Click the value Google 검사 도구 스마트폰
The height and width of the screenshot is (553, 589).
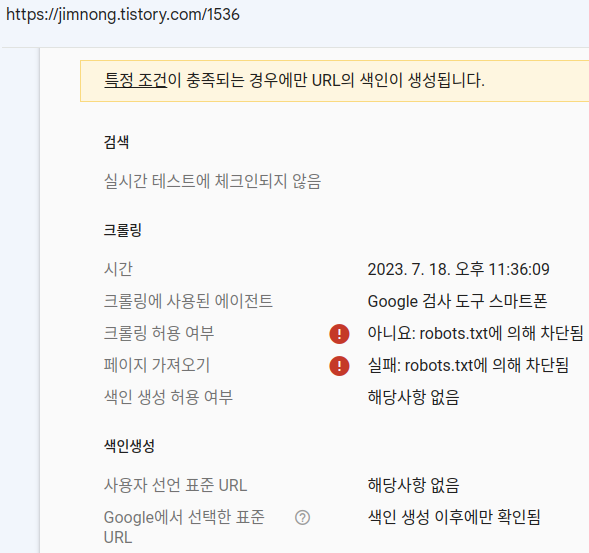coord(457,301)
